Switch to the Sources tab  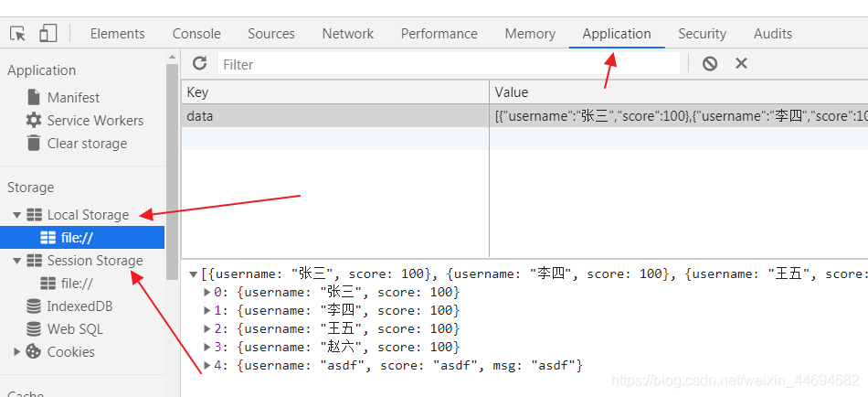pyautogui.click(x=271, y=34)
